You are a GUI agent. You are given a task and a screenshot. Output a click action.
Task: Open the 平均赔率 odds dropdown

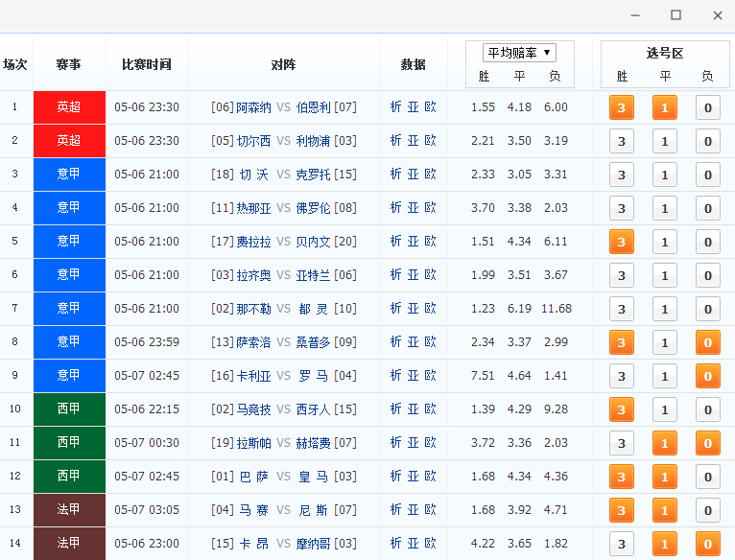(519, 53)
